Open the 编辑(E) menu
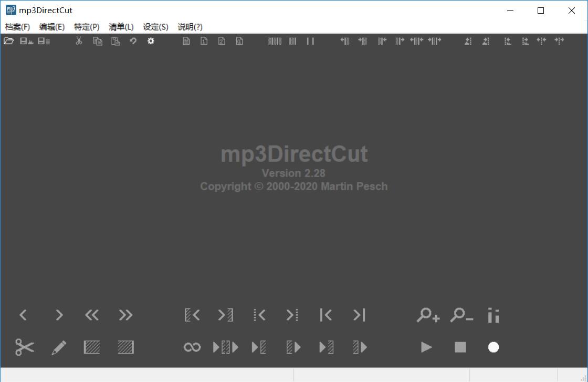Viewport: 588px width, 382px height. coord(52,27)
